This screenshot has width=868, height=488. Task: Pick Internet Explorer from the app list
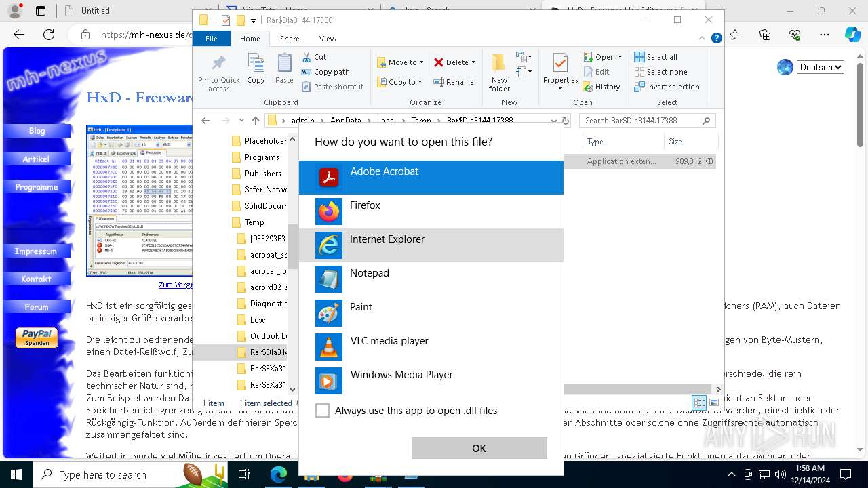tap(431, 245)
